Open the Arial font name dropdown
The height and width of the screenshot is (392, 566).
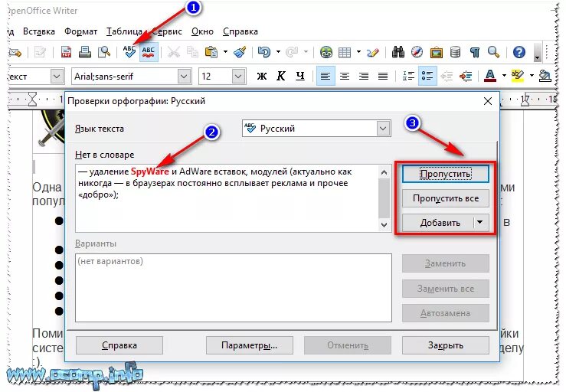(184, 76)
